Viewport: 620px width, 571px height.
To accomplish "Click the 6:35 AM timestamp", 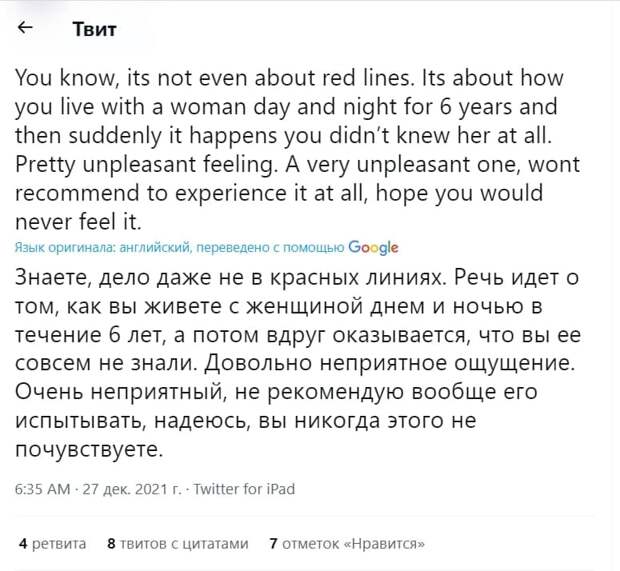I will (x=42, y=489).
